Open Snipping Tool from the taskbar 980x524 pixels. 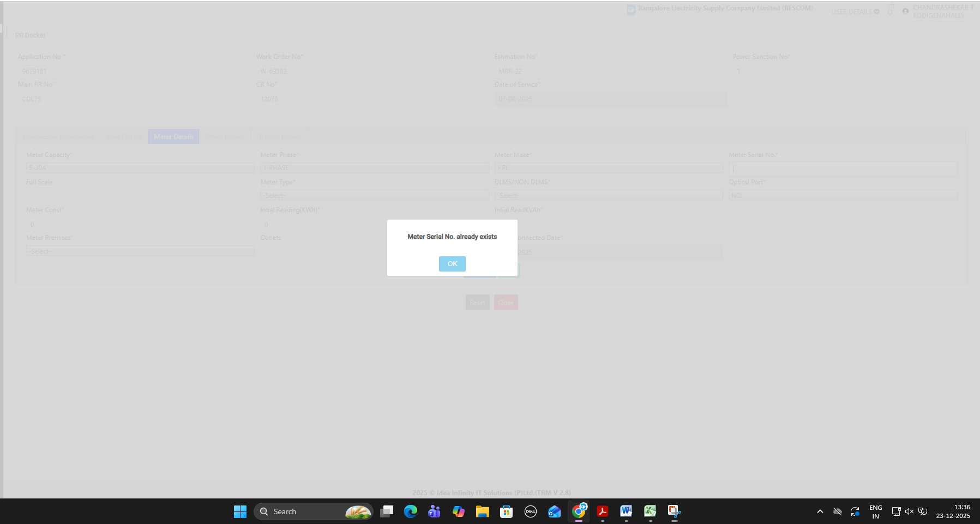click(x=675, y=511)
